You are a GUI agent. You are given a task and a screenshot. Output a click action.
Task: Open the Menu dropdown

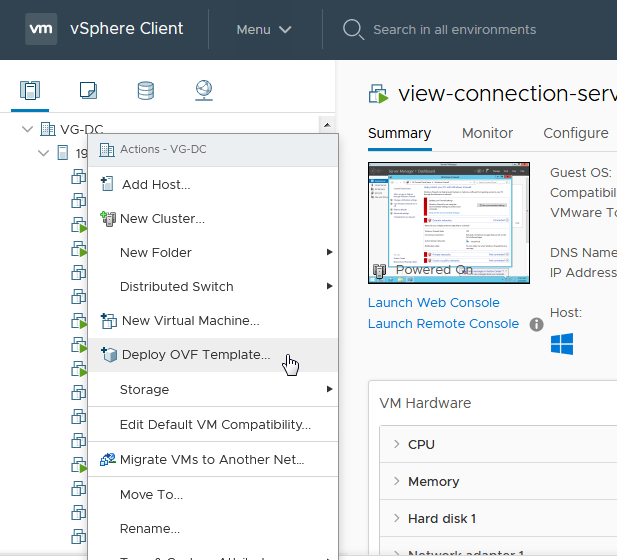[264, 30]
